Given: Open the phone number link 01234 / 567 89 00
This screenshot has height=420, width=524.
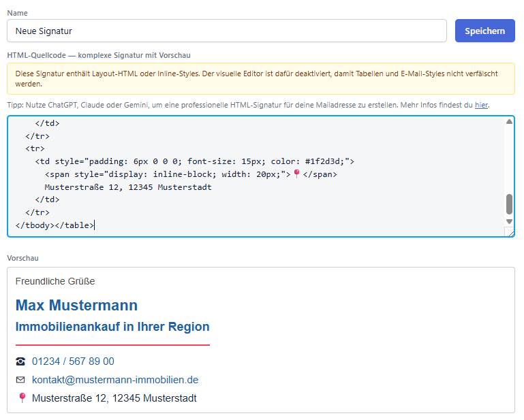Looking at the screenshot, I should coord(73,361).
